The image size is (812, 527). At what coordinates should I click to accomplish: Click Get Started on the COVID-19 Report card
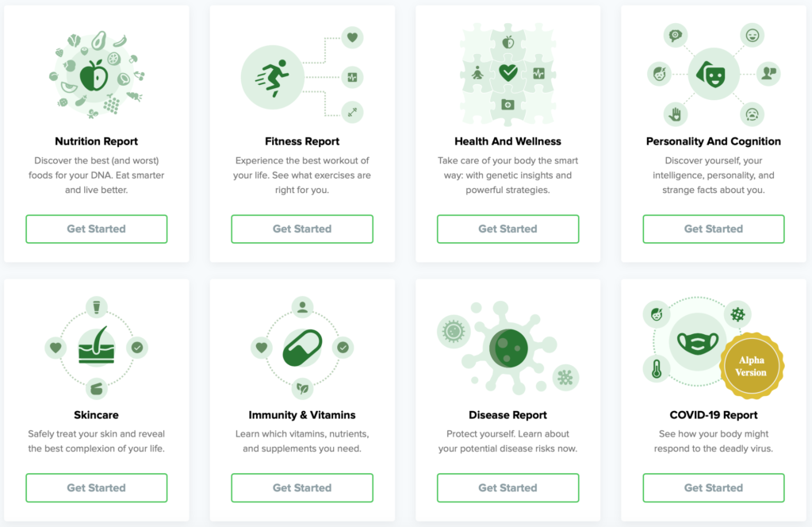(713, 487)
